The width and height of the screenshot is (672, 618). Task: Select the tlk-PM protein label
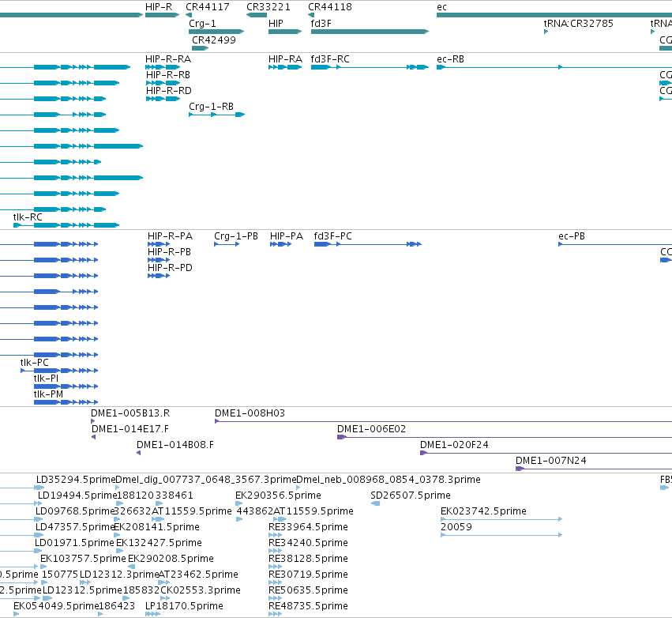tap(48, 394)
